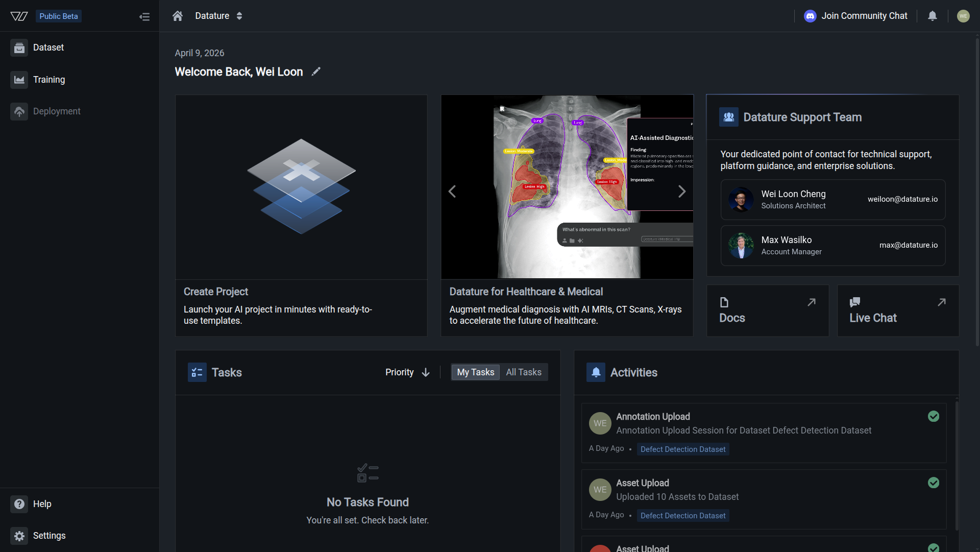
Task: Click the Settings gear icon
Action: [19, 536]
